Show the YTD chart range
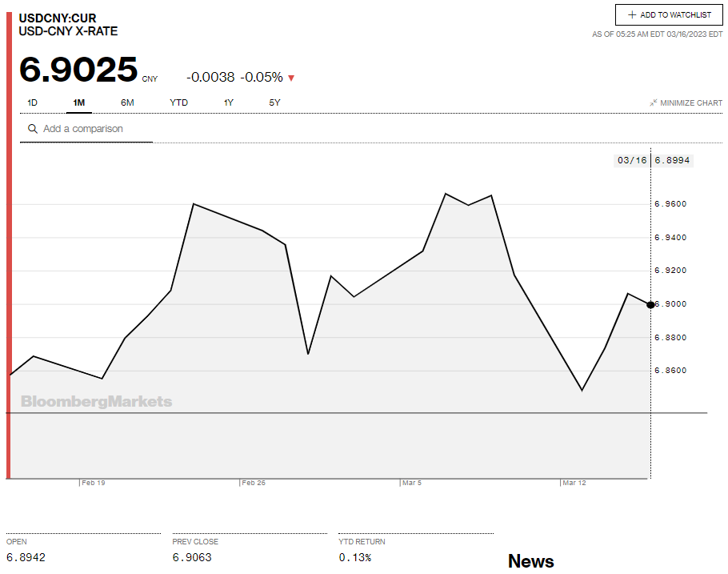Image resolution: width=728 pixels, height=574 pixels. point(178,102)
